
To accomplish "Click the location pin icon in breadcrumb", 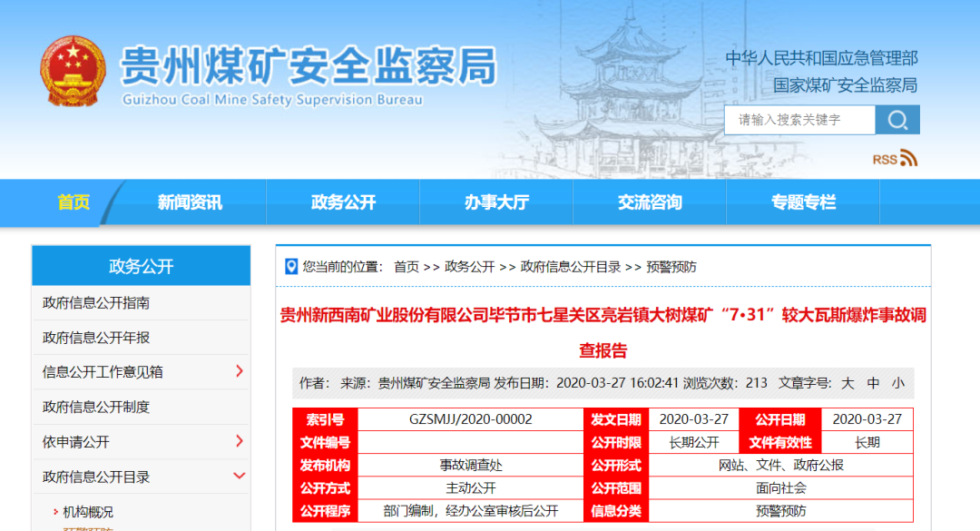I will (x=291, y=267).
